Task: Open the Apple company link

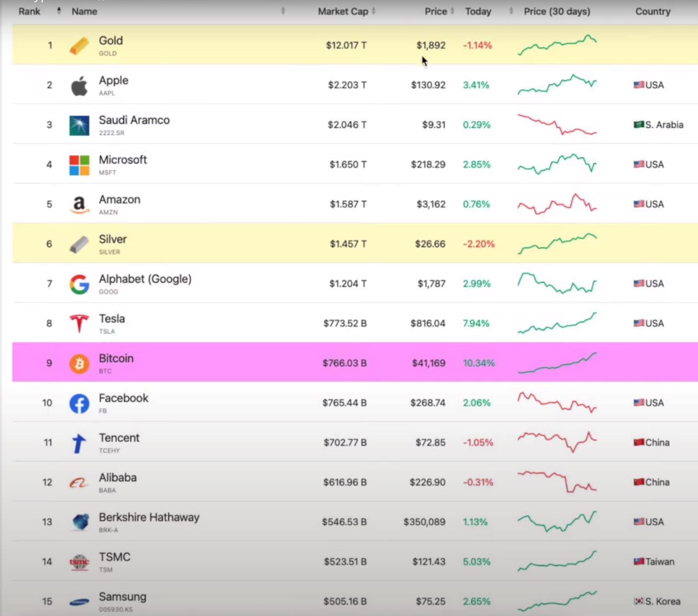Action: (x=114, y=80)
